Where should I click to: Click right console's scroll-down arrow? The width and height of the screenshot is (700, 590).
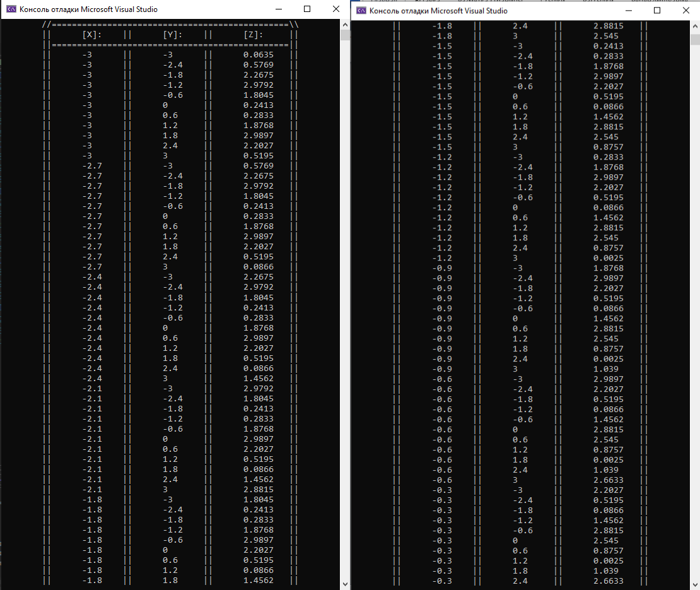695,584
